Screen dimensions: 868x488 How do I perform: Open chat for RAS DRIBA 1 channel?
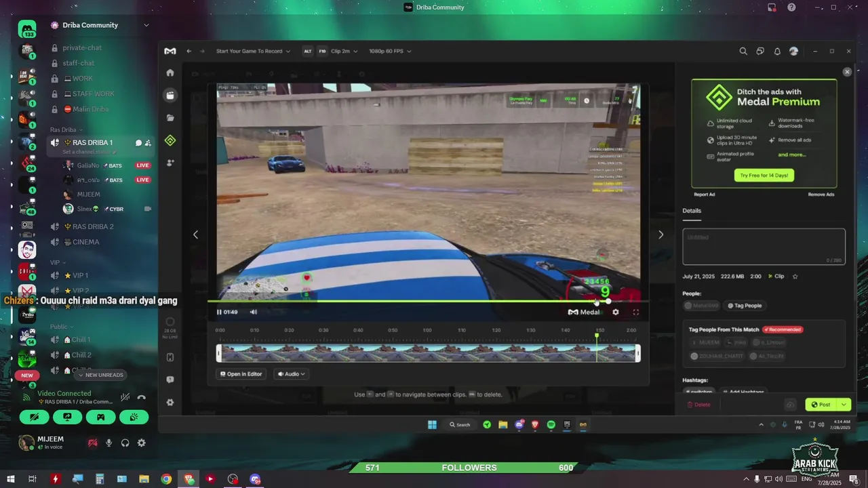tap(138, 143)
